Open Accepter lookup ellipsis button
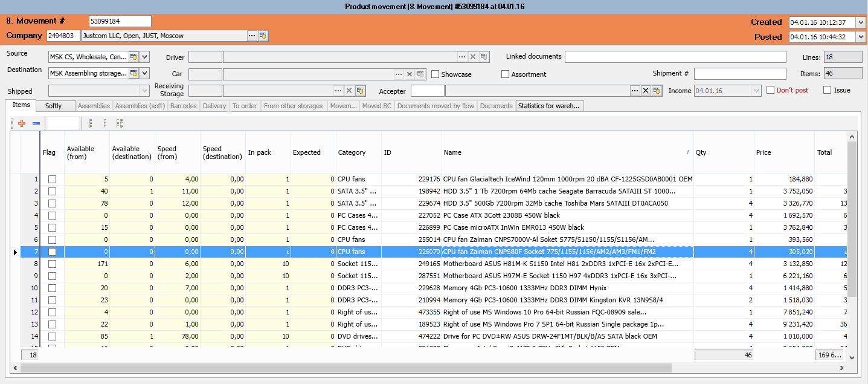This screenshot has width=868, height=384. coord(634,91)
